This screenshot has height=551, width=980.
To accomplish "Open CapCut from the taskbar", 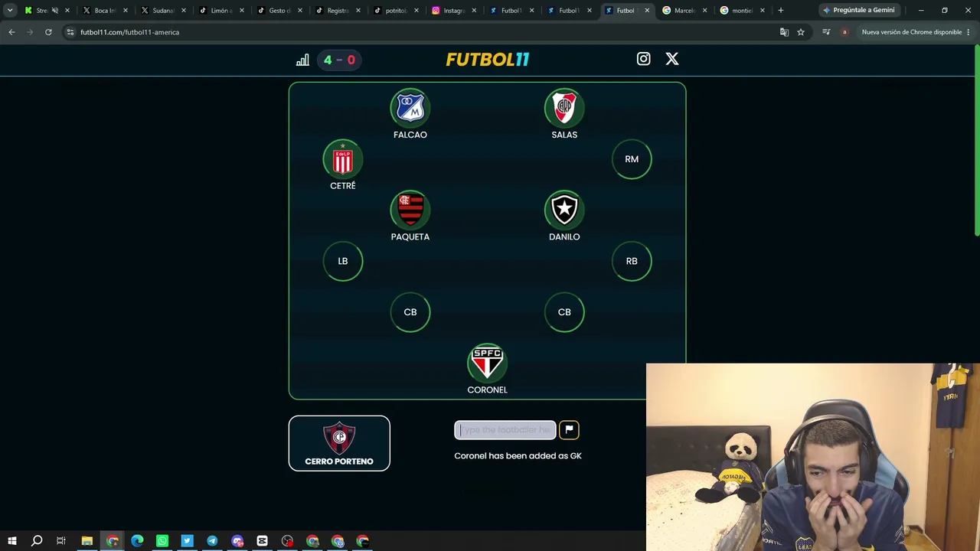I will coord(262,541).
